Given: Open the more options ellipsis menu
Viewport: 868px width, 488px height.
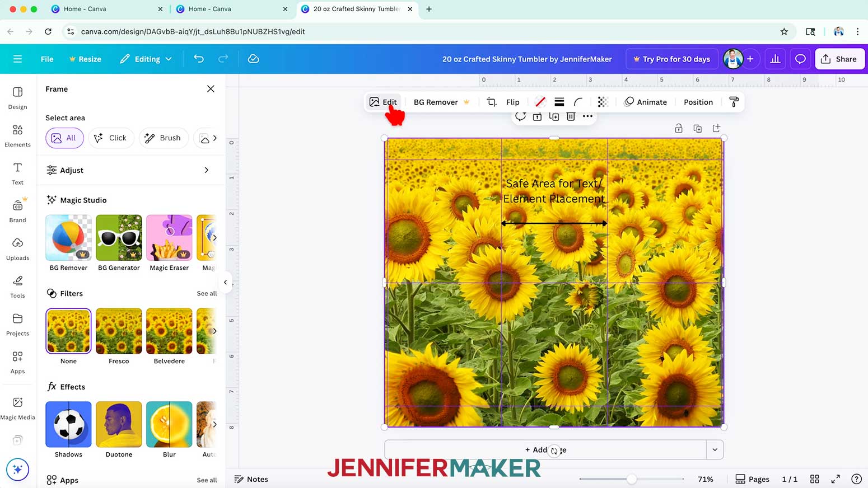Looking at the screenshot, I should (587, 116).
